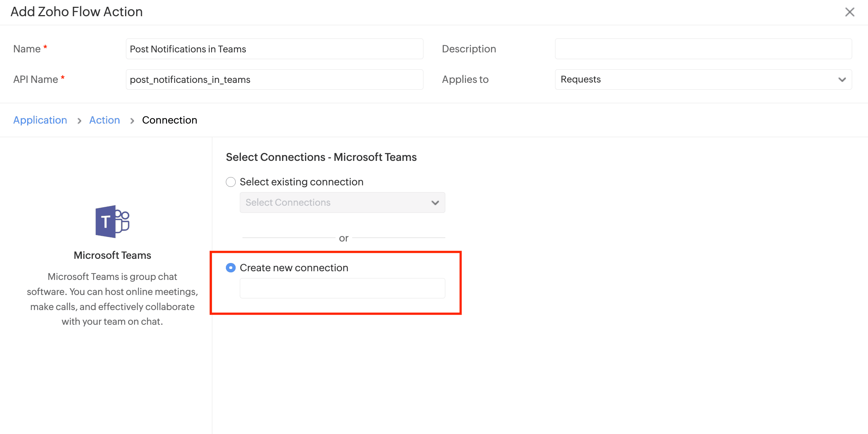Close the Add Zoho Flow Action dialog
The width and height of the screenshot is (868, 434).
tap(850, 12)
